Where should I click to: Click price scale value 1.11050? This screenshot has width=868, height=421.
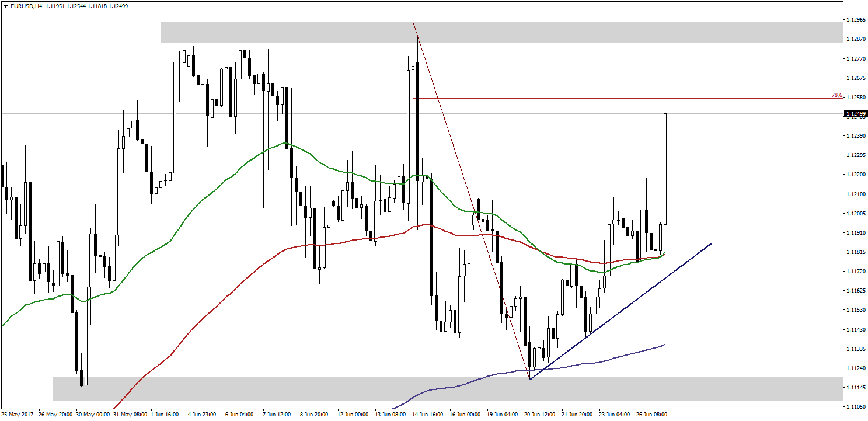(x=856, y=406)
